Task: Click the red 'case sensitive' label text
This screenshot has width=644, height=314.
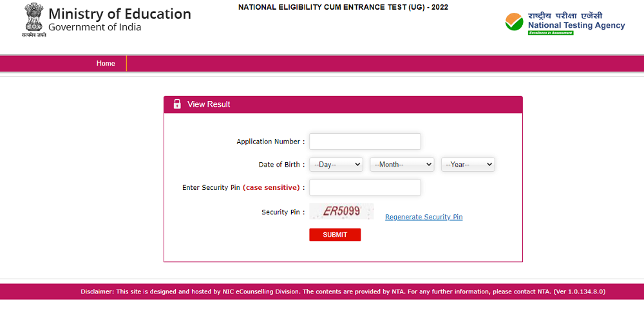Action: [271, 188]
